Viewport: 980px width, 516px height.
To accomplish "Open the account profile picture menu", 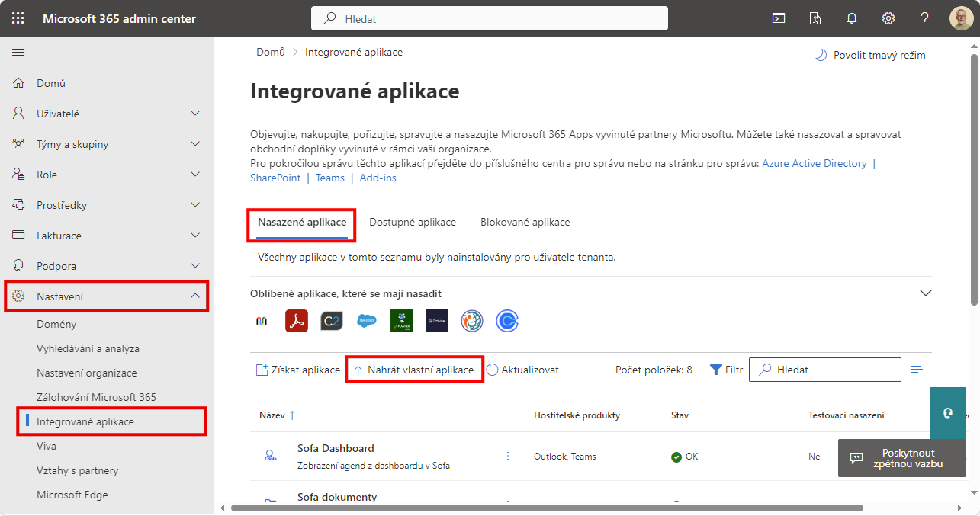I will tap(961, 18).
